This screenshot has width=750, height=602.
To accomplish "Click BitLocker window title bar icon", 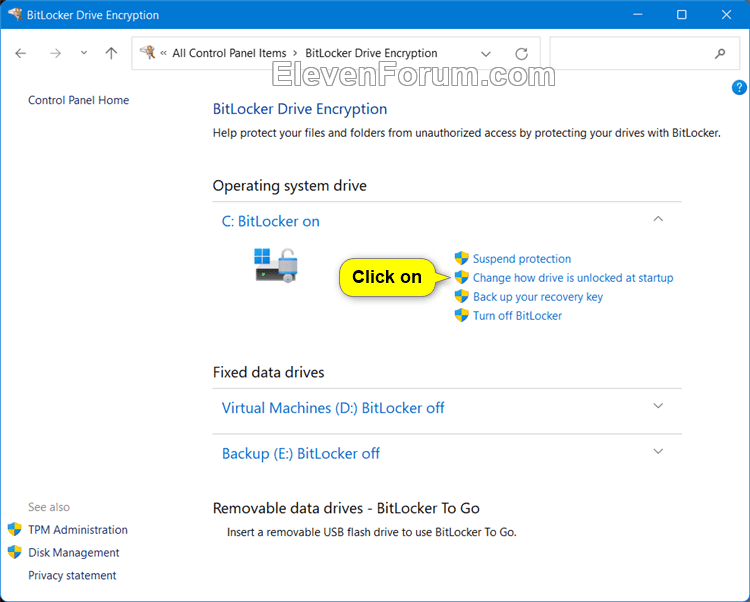I will [x=15, y=14].
